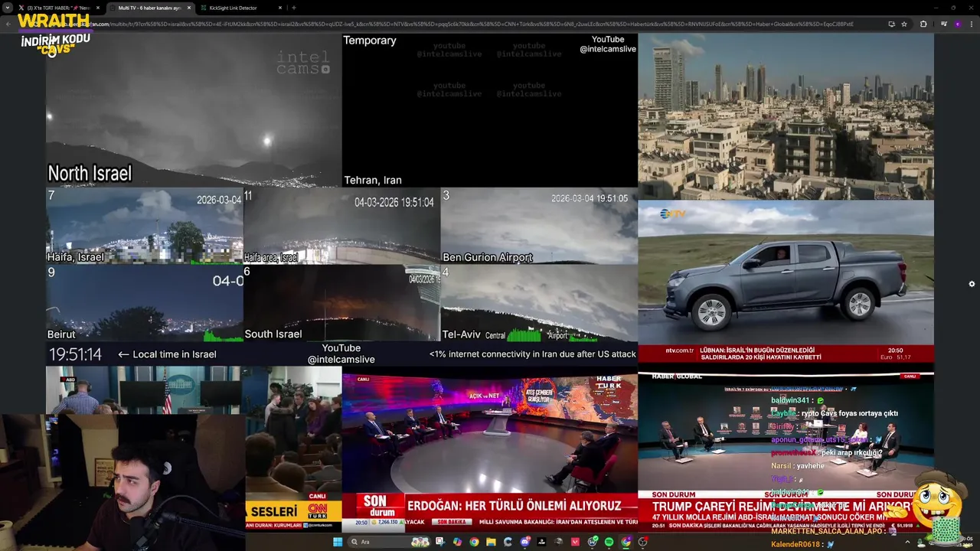Open the Windows Start button

pos(338,542)
